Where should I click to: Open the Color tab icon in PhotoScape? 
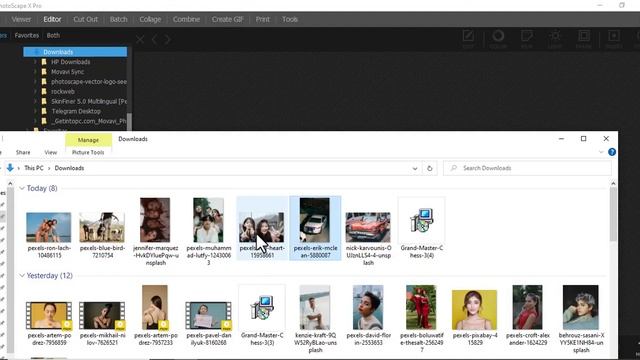coord(498,36)
